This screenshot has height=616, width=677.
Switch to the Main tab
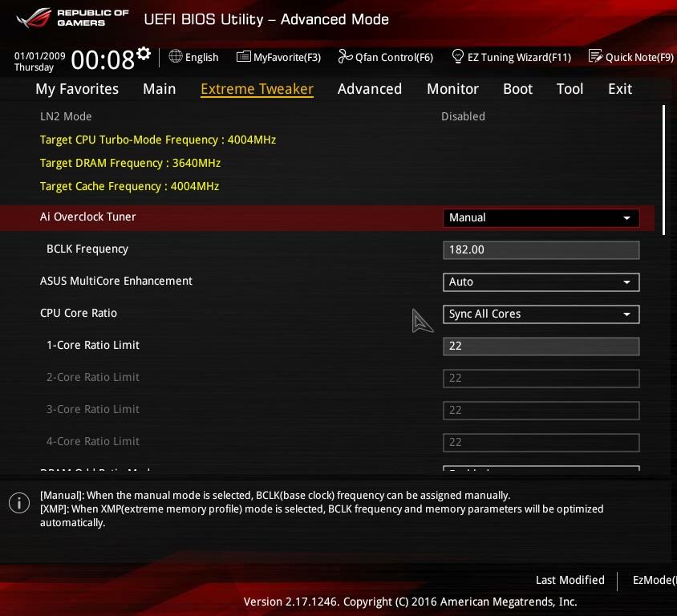160,89
